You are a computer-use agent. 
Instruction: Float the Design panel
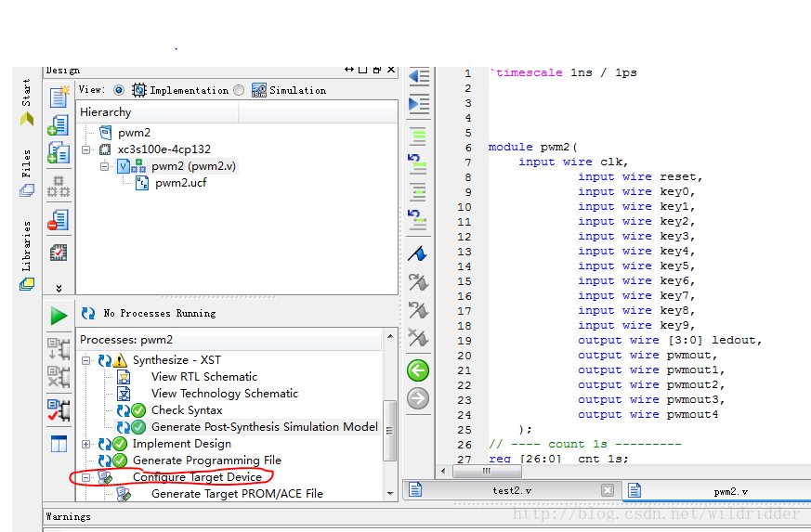(x=376, y=70)
